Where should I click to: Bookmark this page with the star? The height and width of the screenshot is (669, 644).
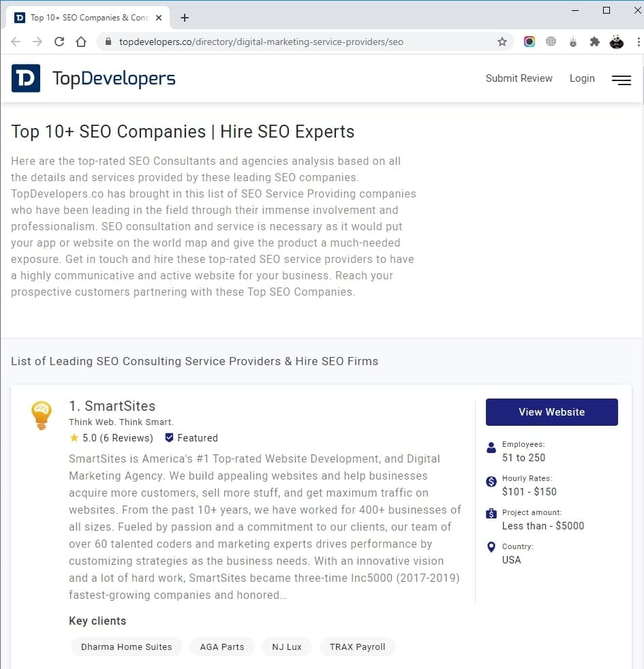click(502, 42)
